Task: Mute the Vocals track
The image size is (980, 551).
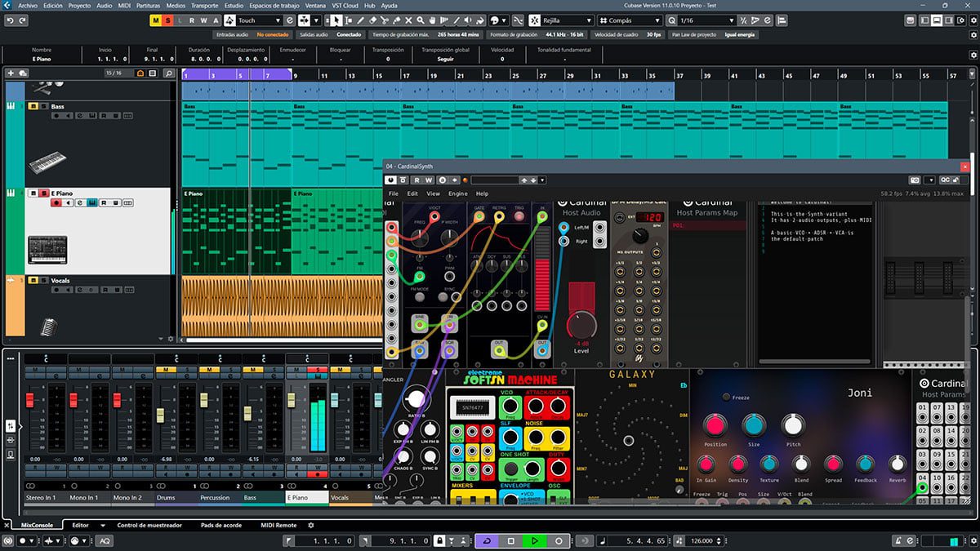Action: 33,280
